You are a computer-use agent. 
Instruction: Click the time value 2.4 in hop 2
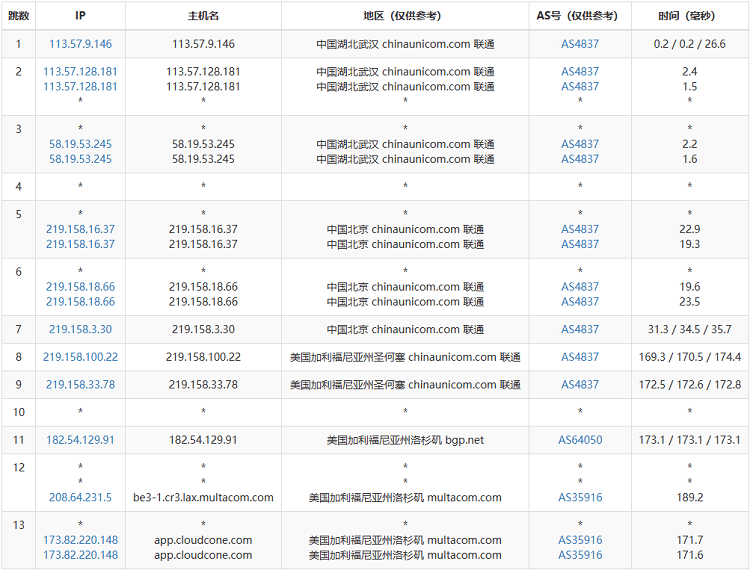point(690,72)
